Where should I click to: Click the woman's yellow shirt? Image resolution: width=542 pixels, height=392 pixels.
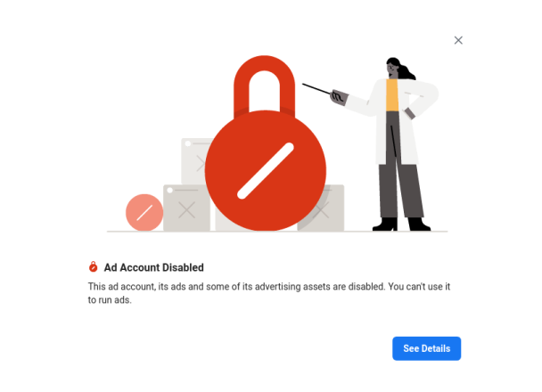[392, 95]
